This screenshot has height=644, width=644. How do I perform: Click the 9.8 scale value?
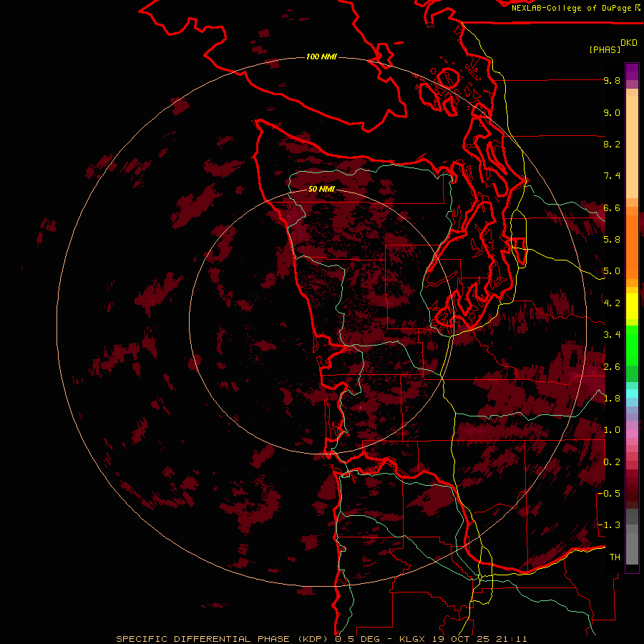(612, 80)
